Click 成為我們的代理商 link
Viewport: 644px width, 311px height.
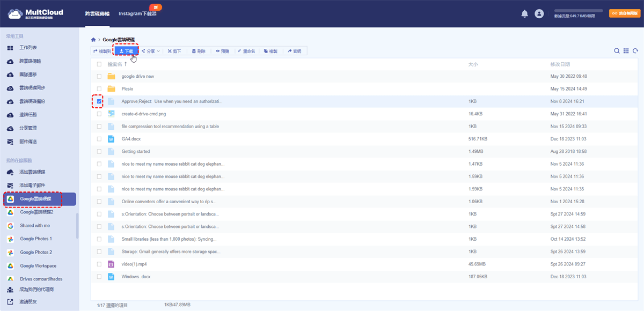coord(36,290)
